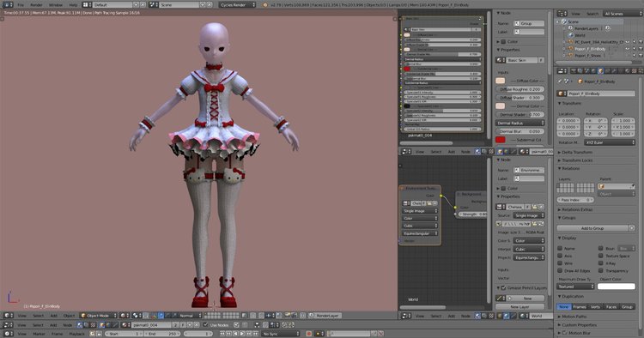644x338 pixels.
Task: Click the white Object Color swatch
Action: tap(616, 287)
